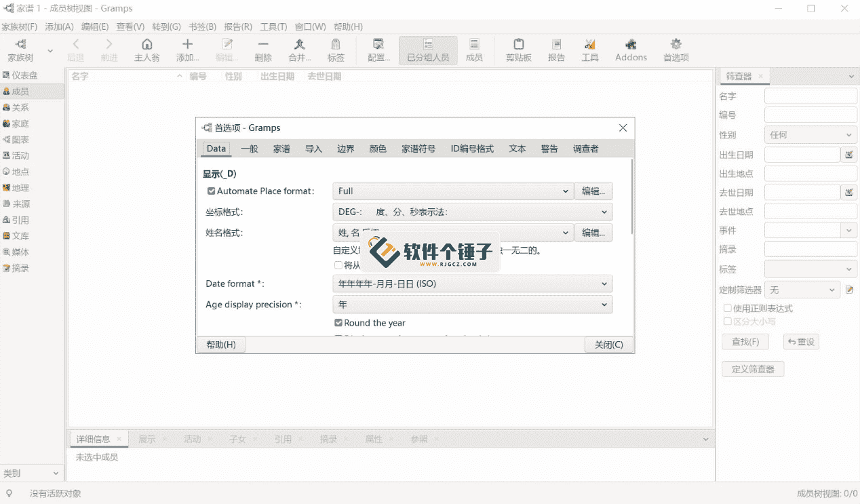Screen dimensions: 860x504
Task: Open 坐标格式 DEG dropdown
Action: click(x=472, y=212)
